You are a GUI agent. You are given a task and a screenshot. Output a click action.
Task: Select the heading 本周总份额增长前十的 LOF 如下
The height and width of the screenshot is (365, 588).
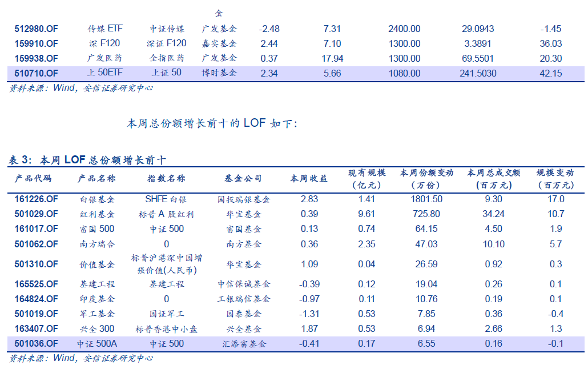[x=212, y=123]
